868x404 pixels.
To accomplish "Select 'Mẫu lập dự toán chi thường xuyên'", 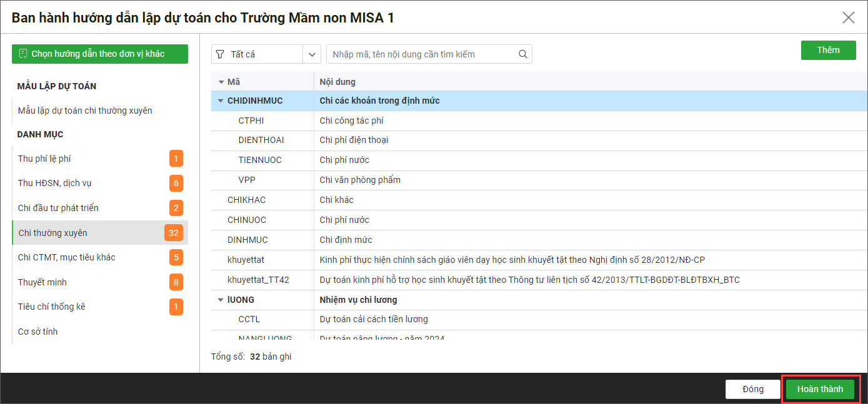I will coord(85,111).
